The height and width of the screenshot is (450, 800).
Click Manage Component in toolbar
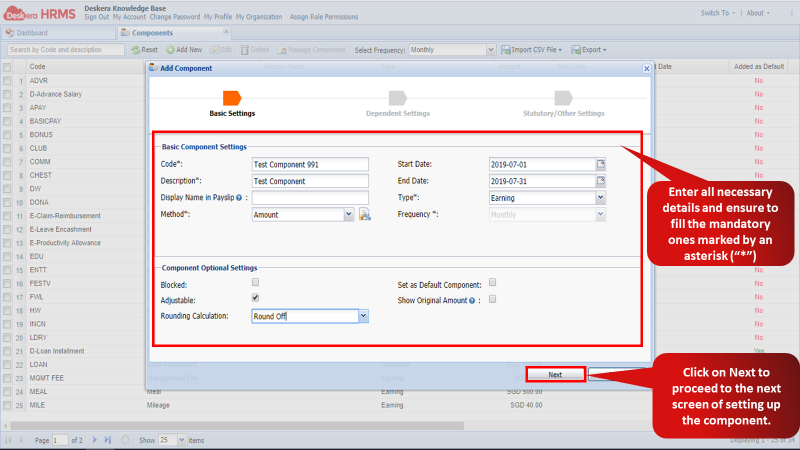(312, 49)
